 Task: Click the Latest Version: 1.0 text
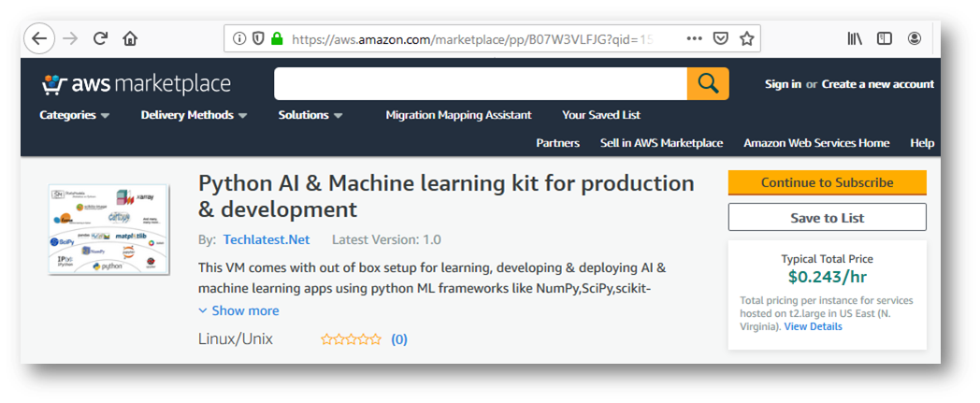(x=386, y=239)
